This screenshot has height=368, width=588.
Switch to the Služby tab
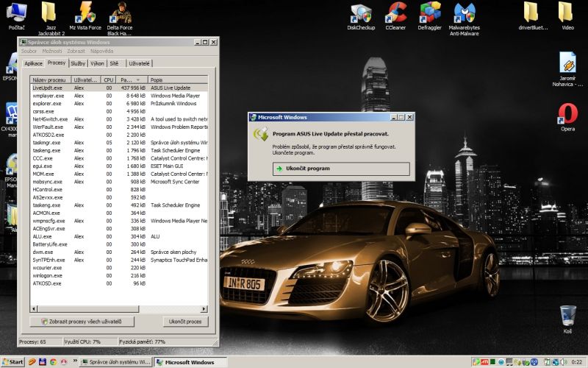[x=78, y=64]
